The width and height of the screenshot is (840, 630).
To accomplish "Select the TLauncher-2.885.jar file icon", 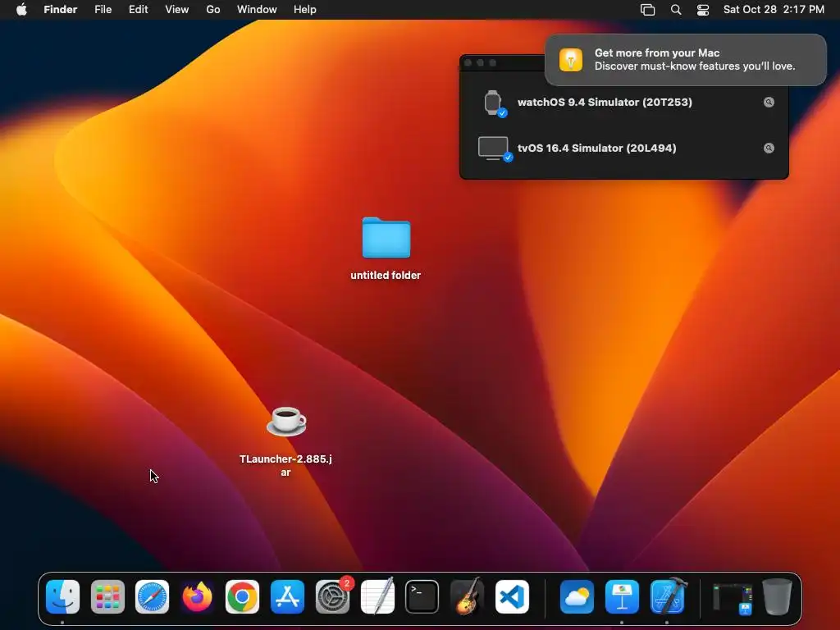I will click(286, 421).
